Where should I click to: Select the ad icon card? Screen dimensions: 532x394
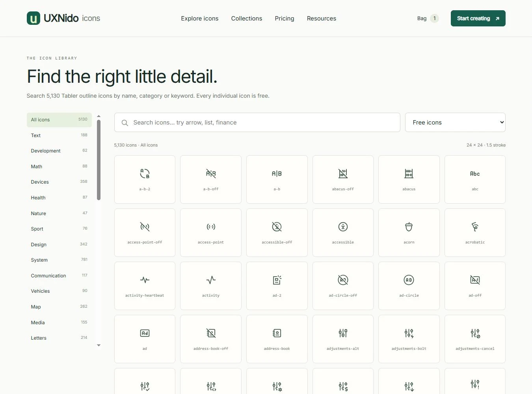click(x=145, y=339)
